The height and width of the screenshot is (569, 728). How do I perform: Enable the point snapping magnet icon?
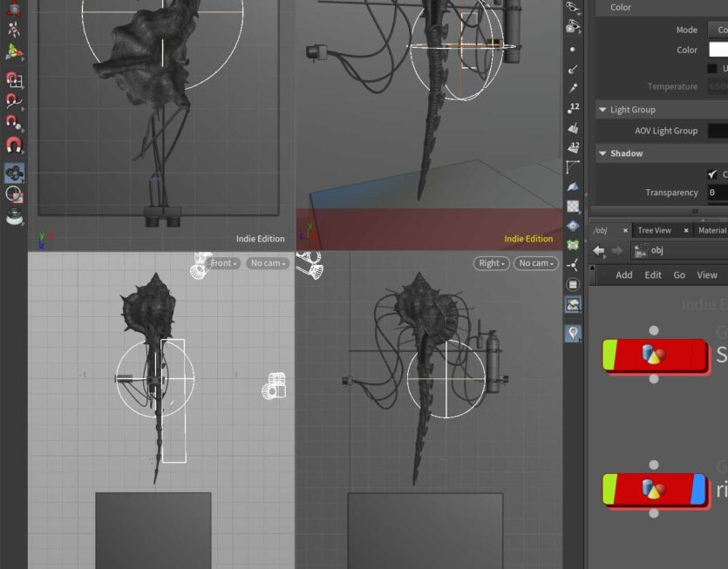coord(14,123)
